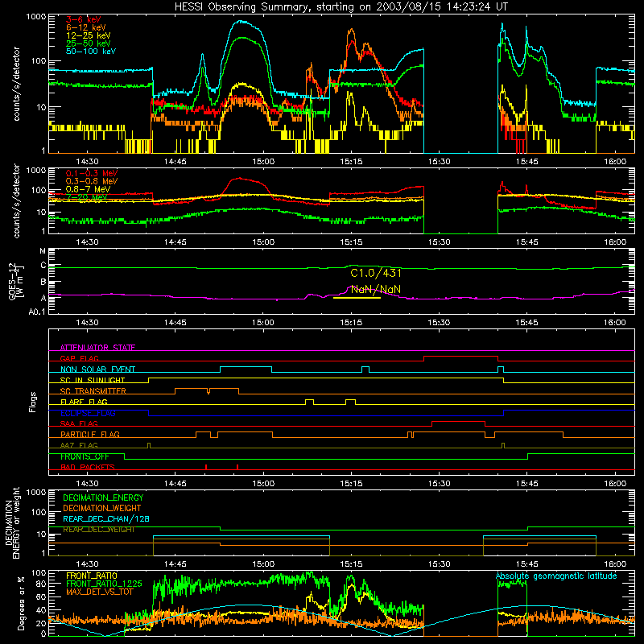Select the SC_TRANSMITTER flag label
This screenshot has height=644, width=644.
click(x=93, y=390)
